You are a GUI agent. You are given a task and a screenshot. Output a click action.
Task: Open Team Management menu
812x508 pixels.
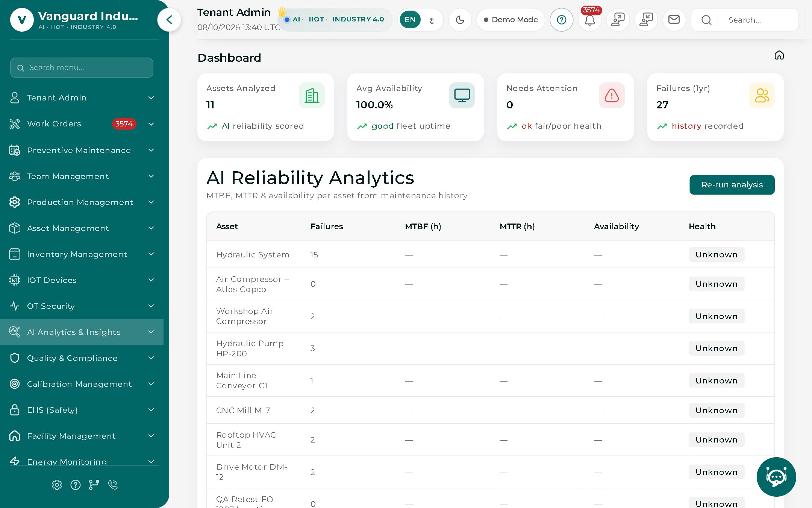[82, 176]
